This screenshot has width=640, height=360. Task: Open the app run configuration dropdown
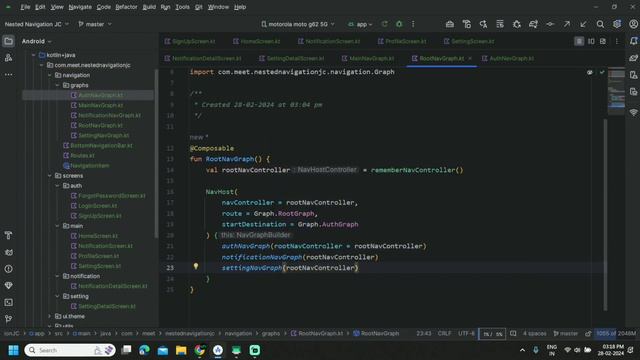[x=360, y=24]
